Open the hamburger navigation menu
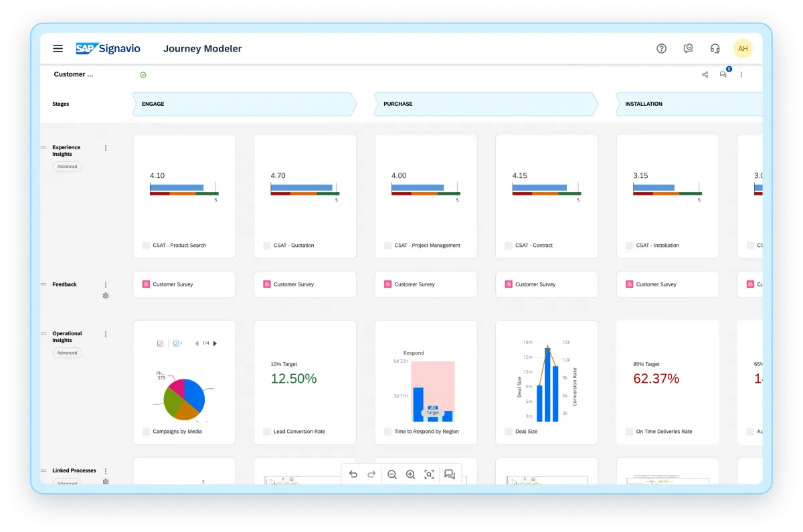The height and width of the screenshot is (532, 803). point(58,48)
